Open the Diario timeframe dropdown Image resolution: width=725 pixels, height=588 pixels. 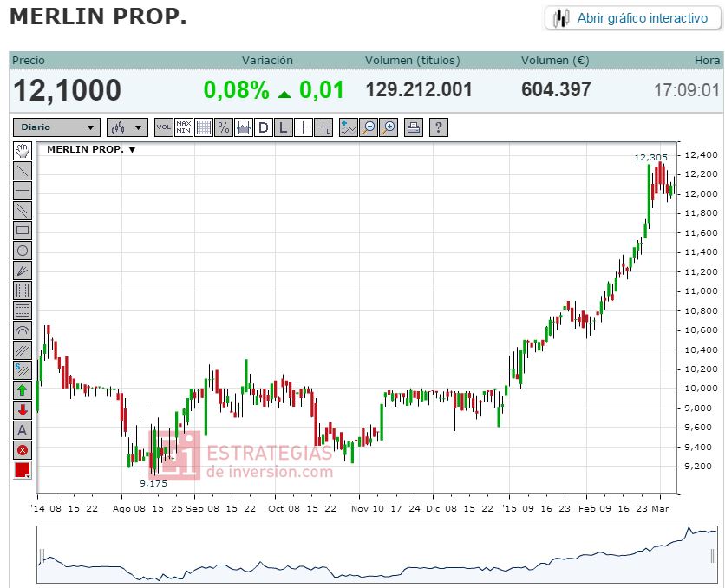(56, 127)
